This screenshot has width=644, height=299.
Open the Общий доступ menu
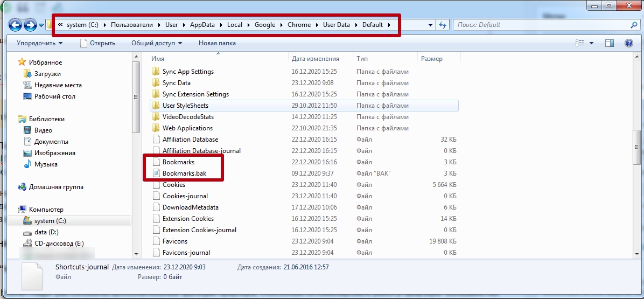click(156, 43)
